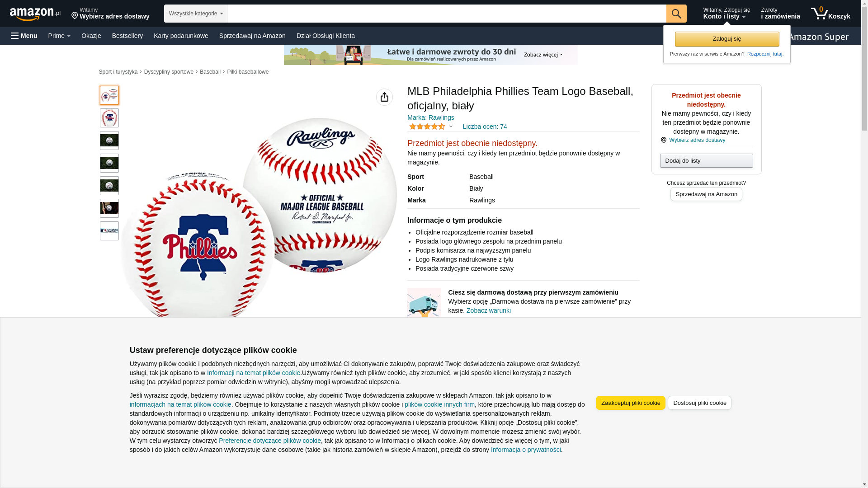The image size is (868, 488).
Task: Click the magnifying glass search button
Action: click(x=676, y=14)
